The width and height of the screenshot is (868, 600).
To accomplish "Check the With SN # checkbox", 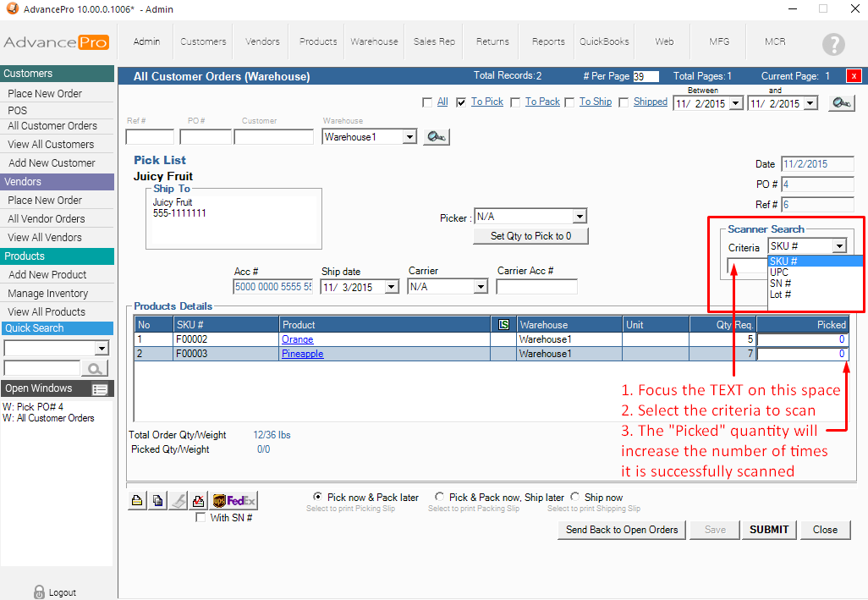I will [201, 518].
